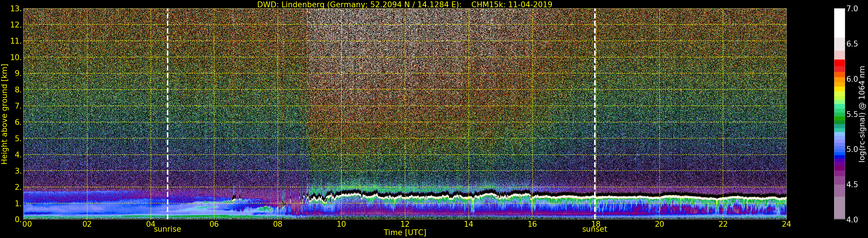Click the height axis tick '2.'
The image size is (868, 238).
(18, 187)
